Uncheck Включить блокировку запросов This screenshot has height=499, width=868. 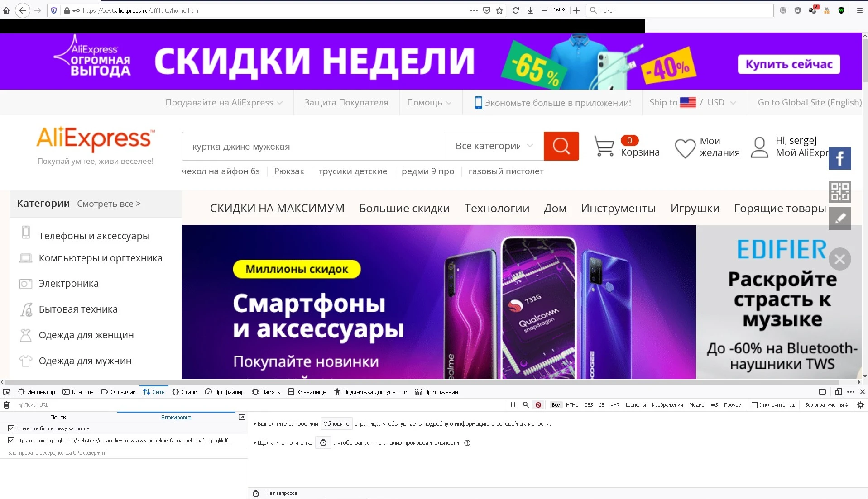coord(11,428)
